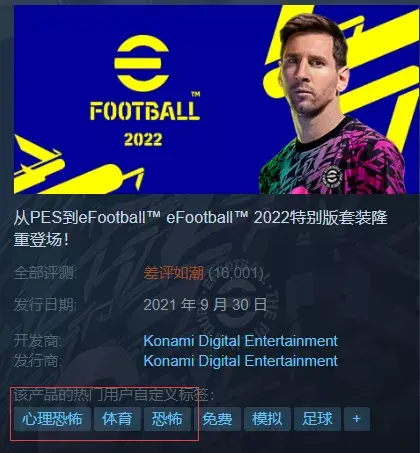The height and width of the screenshot is (453, 420).
Task: Click the release date 2021 年 9 月 30 日
Action: click(x=205, y=305)
